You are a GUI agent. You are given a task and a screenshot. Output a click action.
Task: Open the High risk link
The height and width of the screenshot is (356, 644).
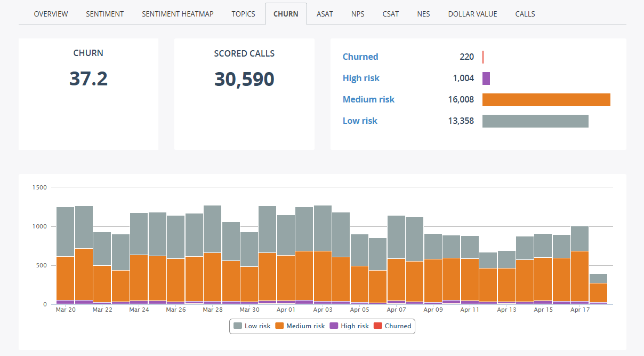tap(361, 78)
